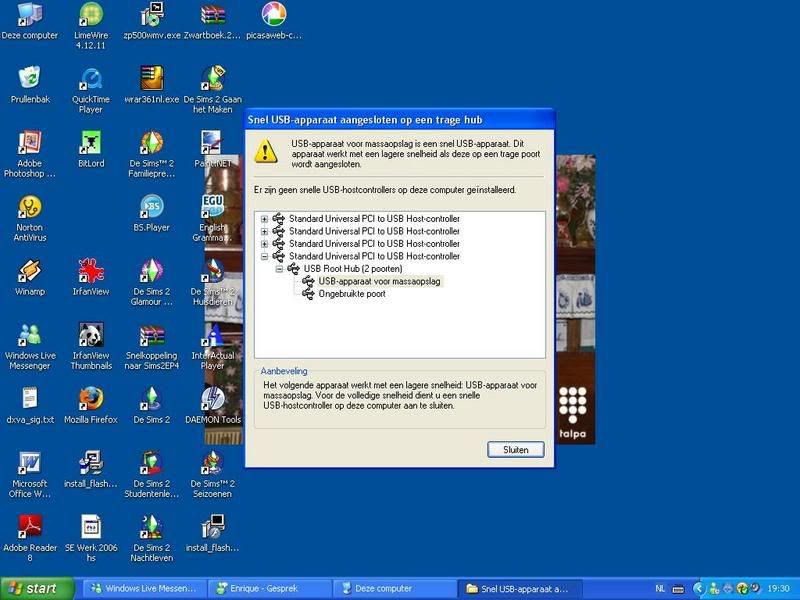
Task: Open De Sims 2 Studentenleven shortcut
Action: [x=152, y=474]
